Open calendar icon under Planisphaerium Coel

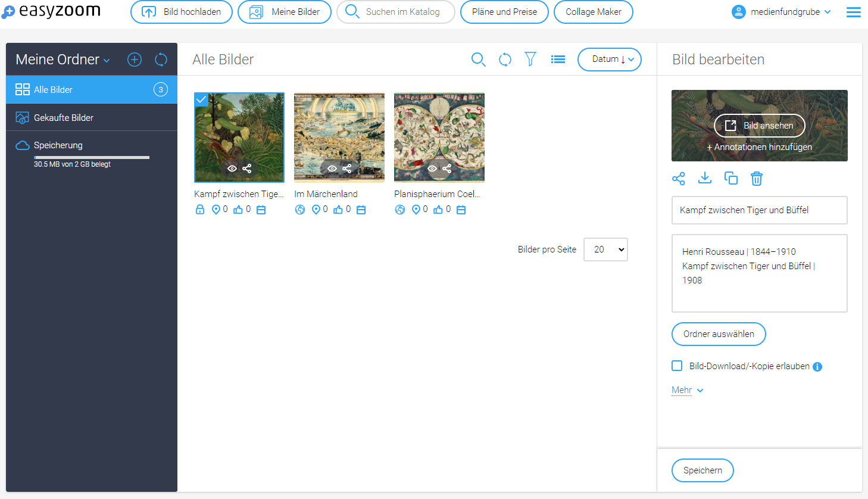pos(461,210)
